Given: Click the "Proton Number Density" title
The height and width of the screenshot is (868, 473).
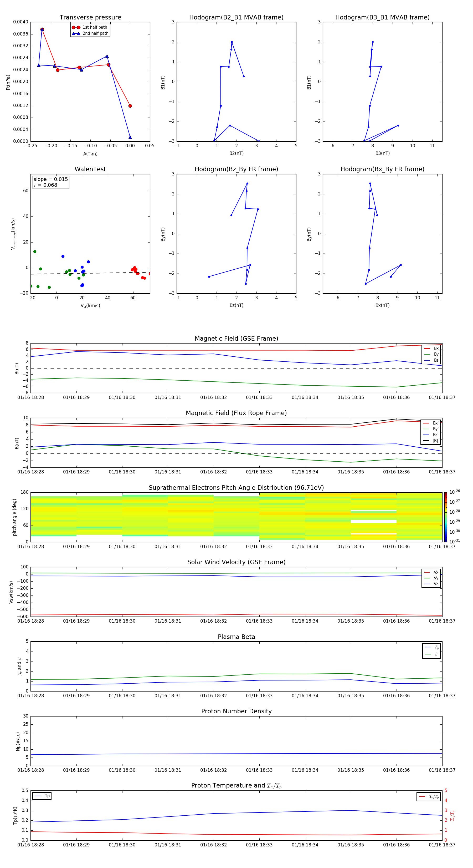Looking at the screenshot, I should click(x=236, y=711).
